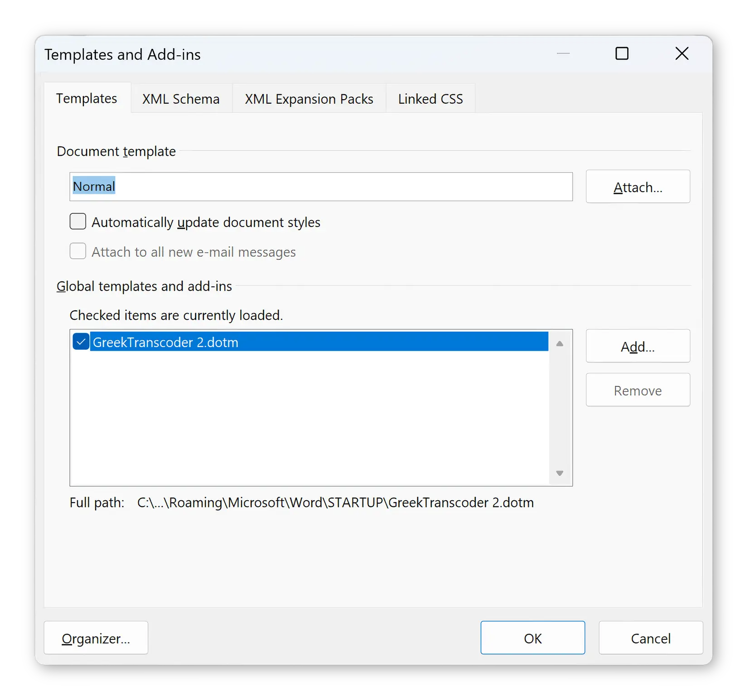
Task: Open the XML Expansion Packs tab
Action: coord(309,99)
